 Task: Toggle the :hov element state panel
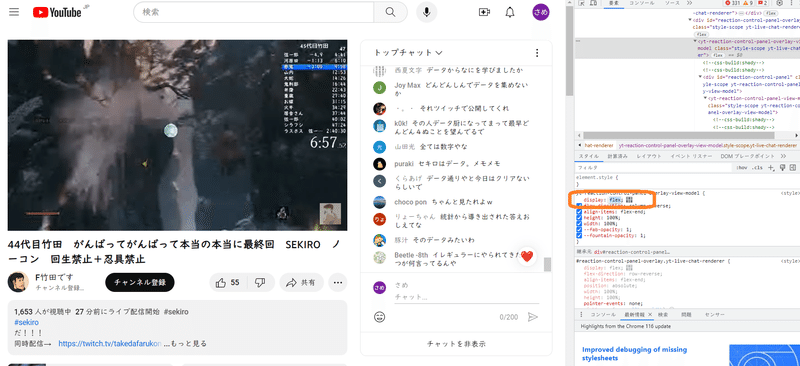pyautogui.click(x=742, y=167)
